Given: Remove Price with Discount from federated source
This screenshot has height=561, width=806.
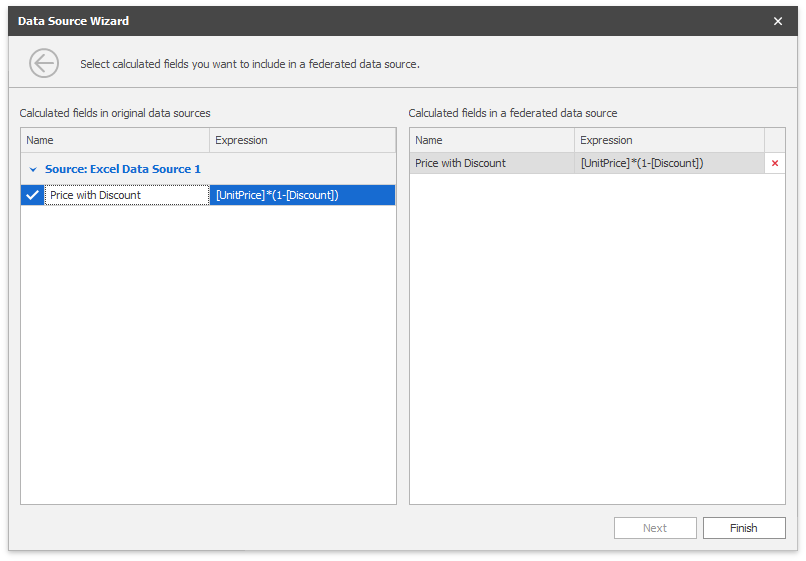Looking at the screenshot, I should tap(774, 163).
